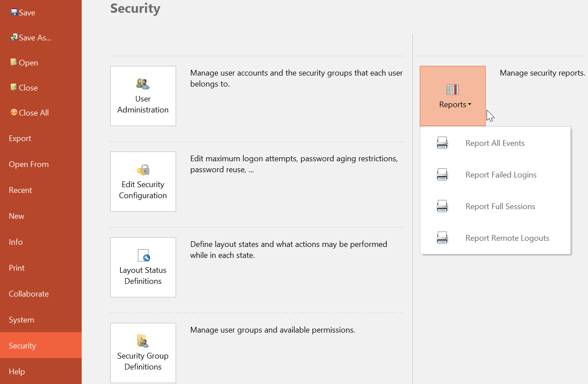
Task: Click the Save floppy disk icon
Action: pyautogui.click(x=14, y=12)
